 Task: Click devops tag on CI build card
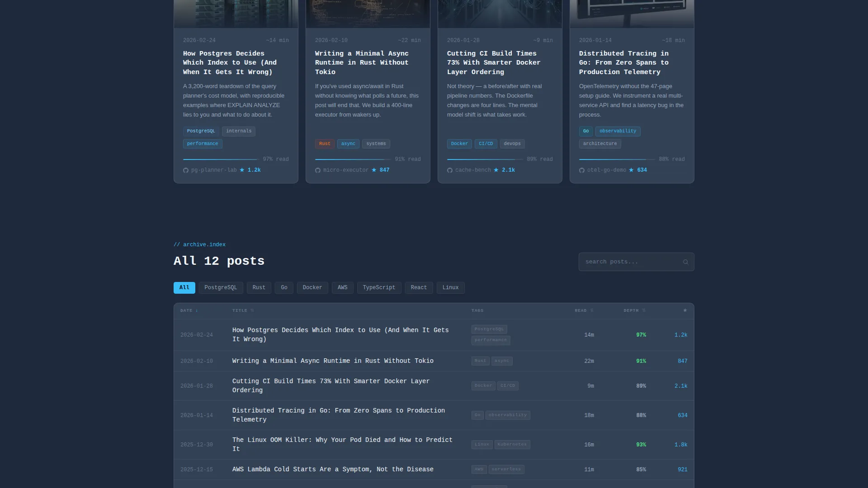click(512, 144)
